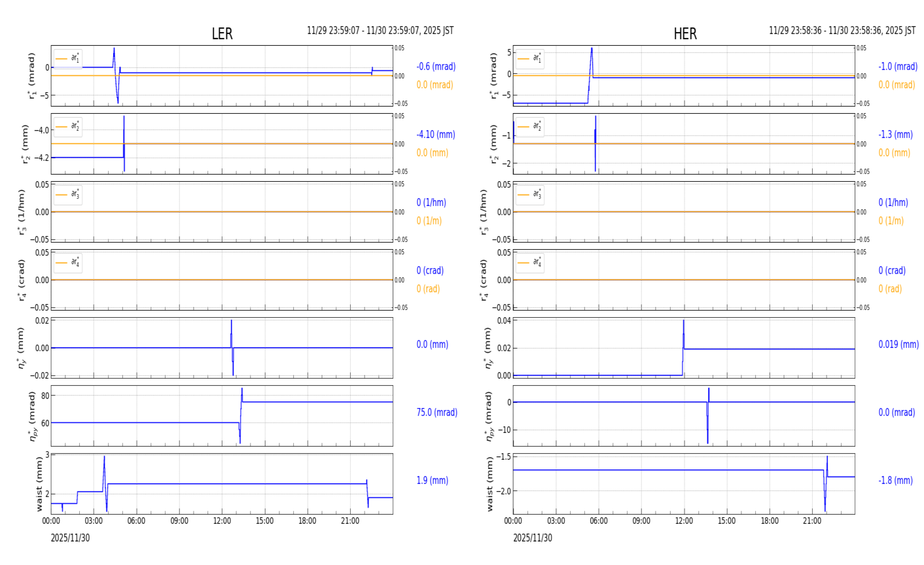This screenshot has height=565, width=924.
Task: Select the HER ηy* readout 0.019 (mm)
Action: 898,345
